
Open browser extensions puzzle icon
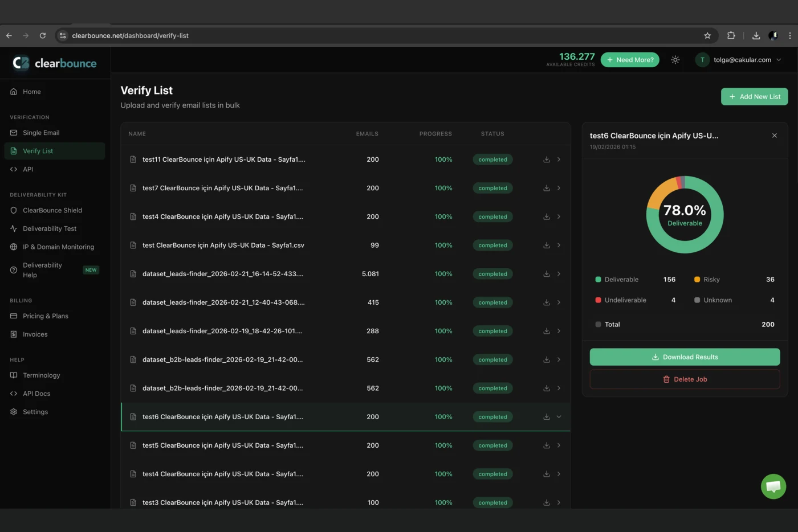pos(731,35)
